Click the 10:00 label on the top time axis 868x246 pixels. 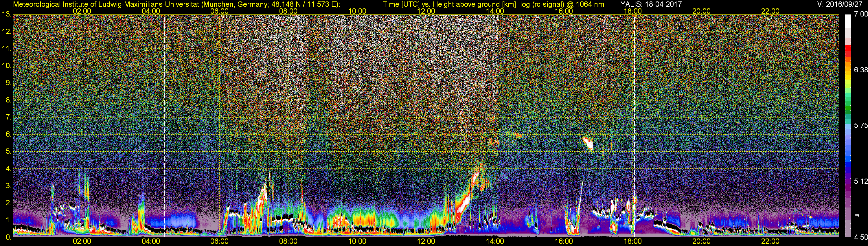tap(357, 11)
